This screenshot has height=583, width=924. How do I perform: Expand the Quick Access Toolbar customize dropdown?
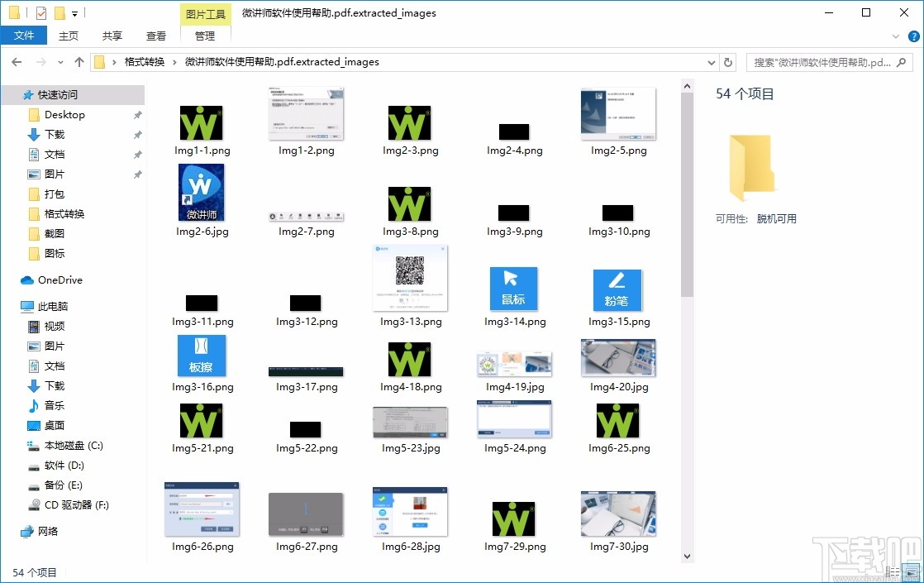pyautogui.click(x=74, y=12)
